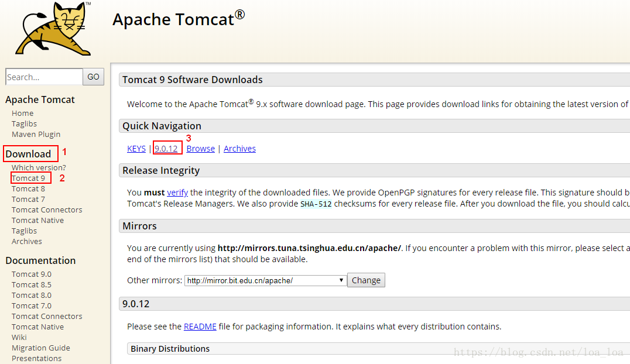Open the Presentations link
The height and width of the screenshot is (364, 630).
click(36, 358)
